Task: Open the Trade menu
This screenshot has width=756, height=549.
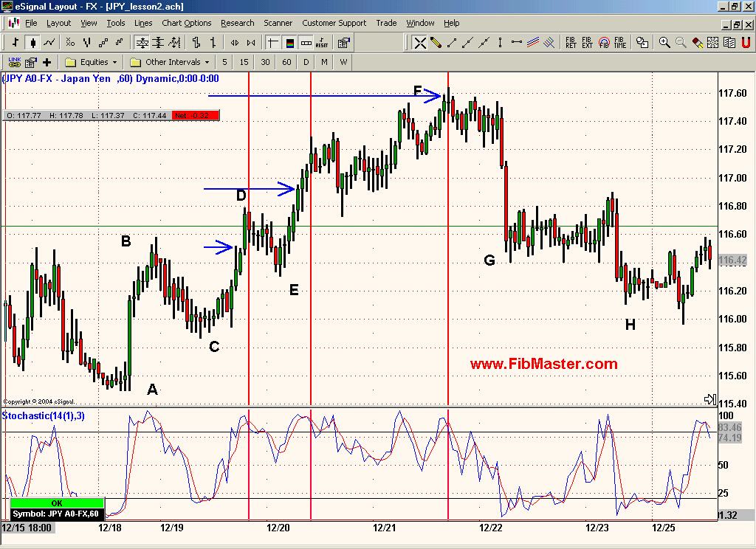Action: pos(386,23)
